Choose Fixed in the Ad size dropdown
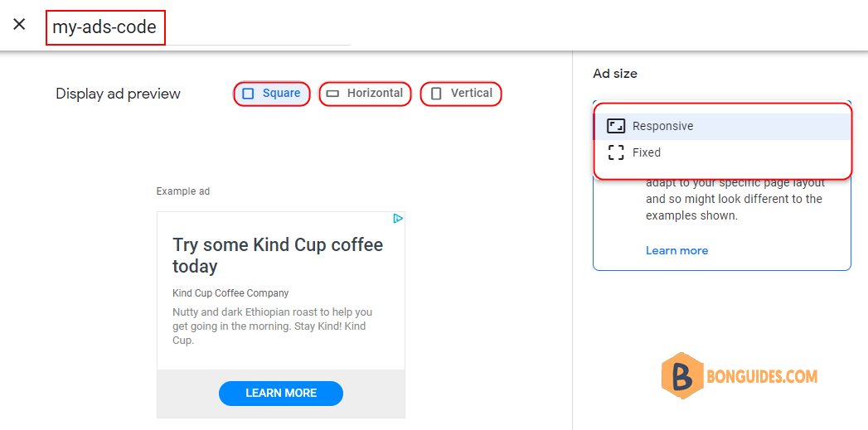 (x=722, y=152)
